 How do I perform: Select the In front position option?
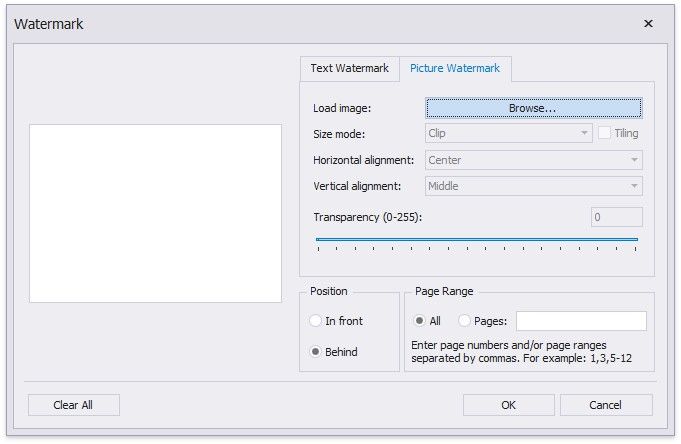(x=316, y=321)
